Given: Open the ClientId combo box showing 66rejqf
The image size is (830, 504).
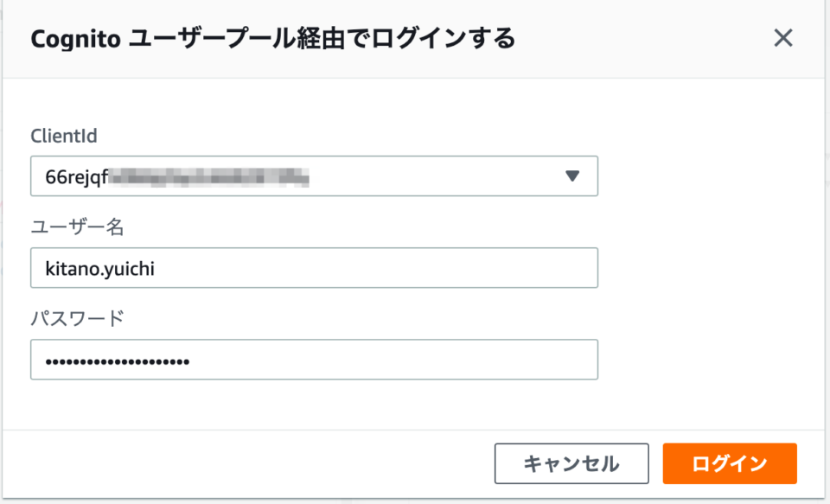Looking at the screenshot, I should pyautogui.click(x=314, y=175).
